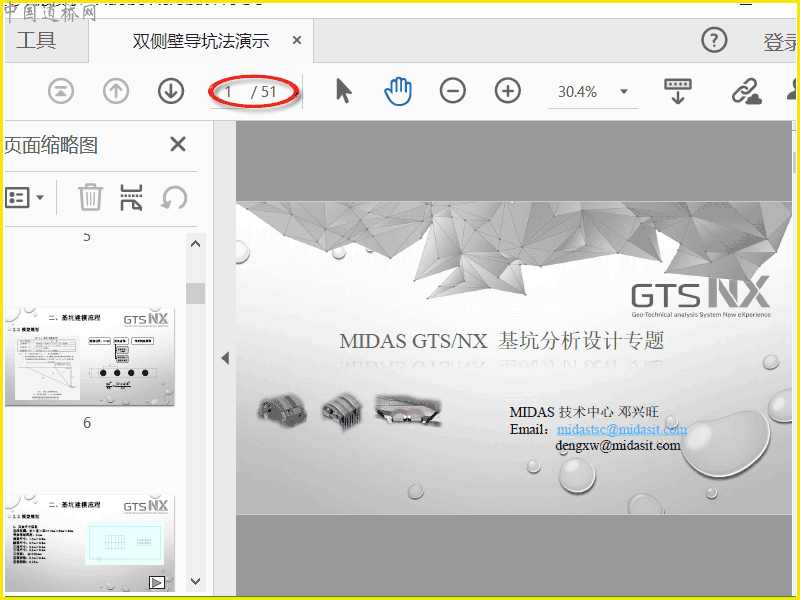The image size is (800, 600).
Task: Click the share link cloud icon
Action: (746, 92)
